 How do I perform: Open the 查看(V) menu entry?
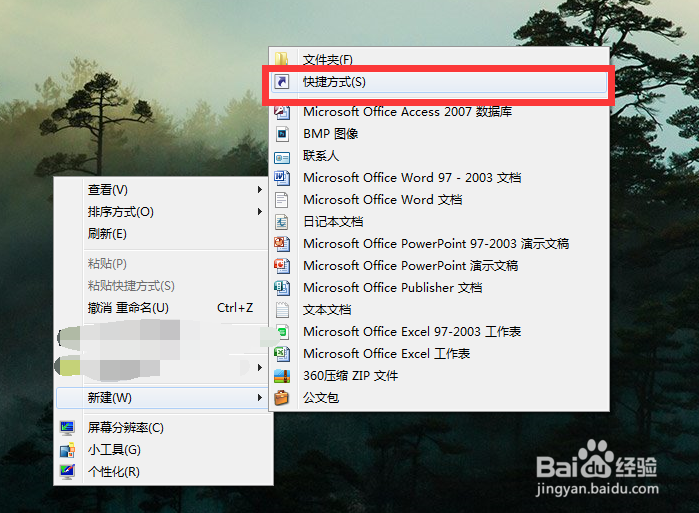click(163, 190)
